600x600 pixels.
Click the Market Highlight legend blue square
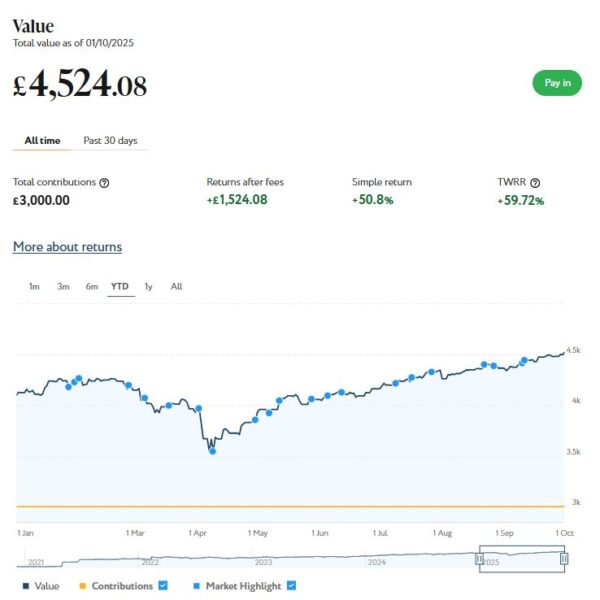(x=196, y=586)
